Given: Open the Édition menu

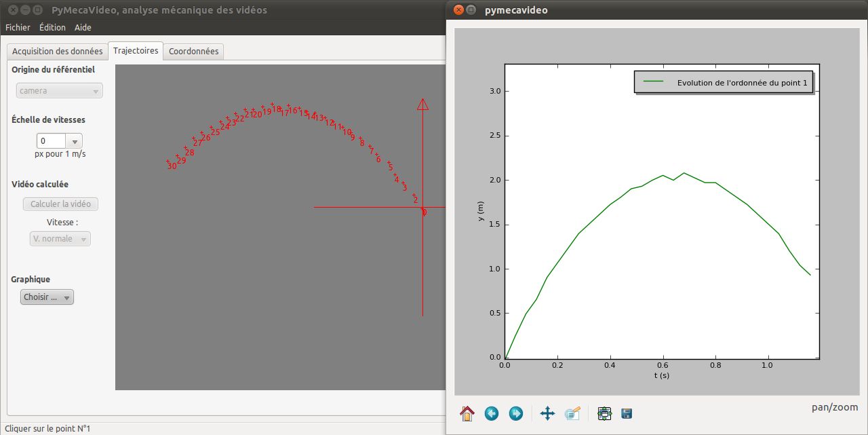Looking at the screenshot, I should (x=52, y=28).
